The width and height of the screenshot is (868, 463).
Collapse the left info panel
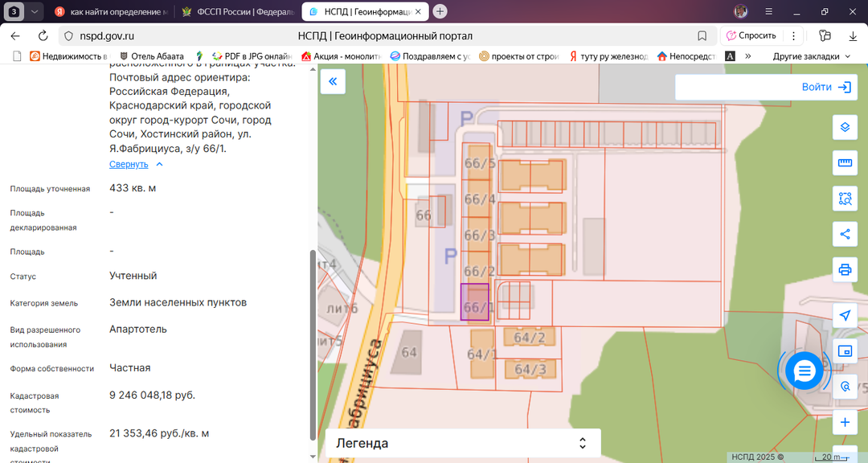333,82
